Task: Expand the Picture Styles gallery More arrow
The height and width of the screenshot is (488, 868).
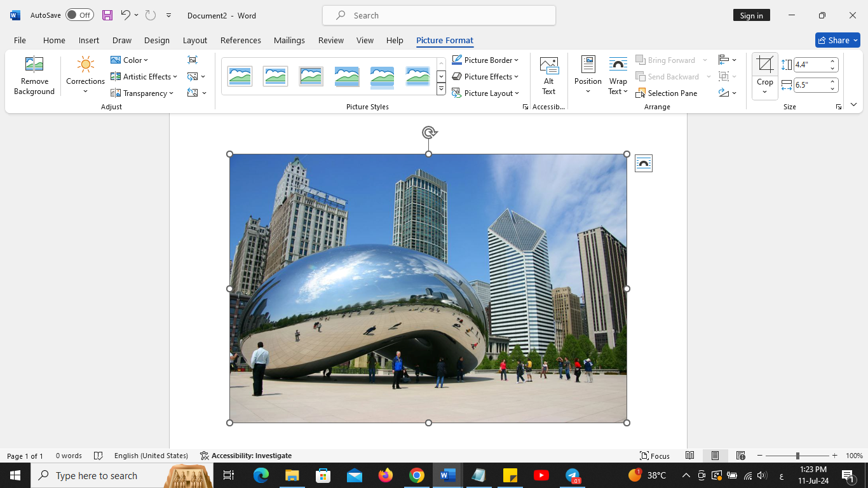Action: tap(441, 90)
